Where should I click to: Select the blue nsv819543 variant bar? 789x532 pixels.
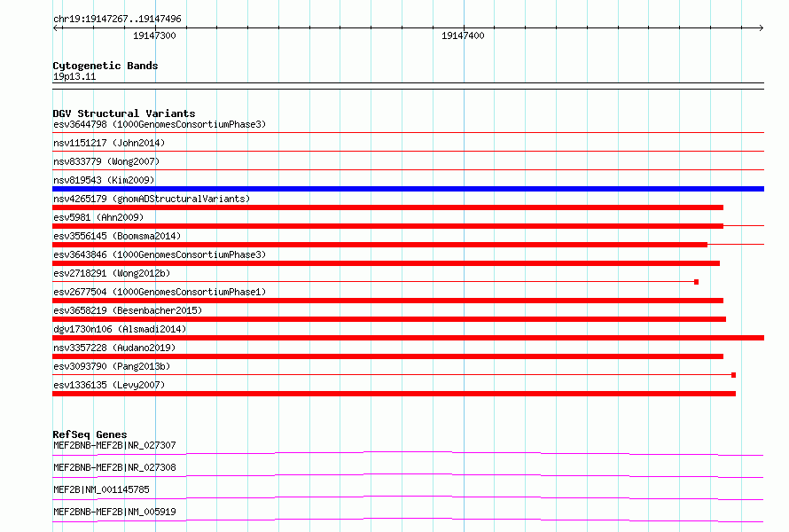pos(408,189)
